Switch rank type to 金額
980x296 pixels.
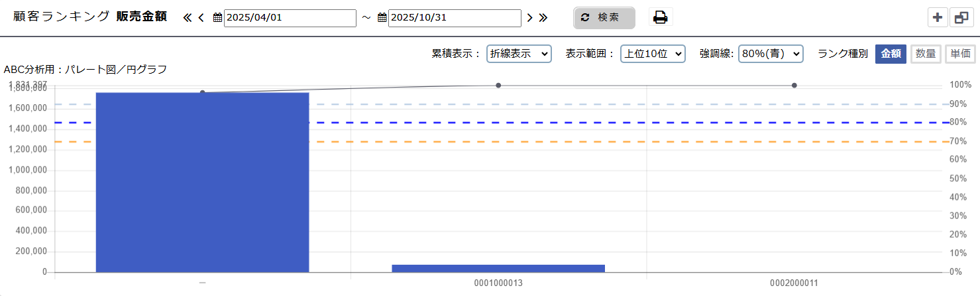[x=891, y=54]
